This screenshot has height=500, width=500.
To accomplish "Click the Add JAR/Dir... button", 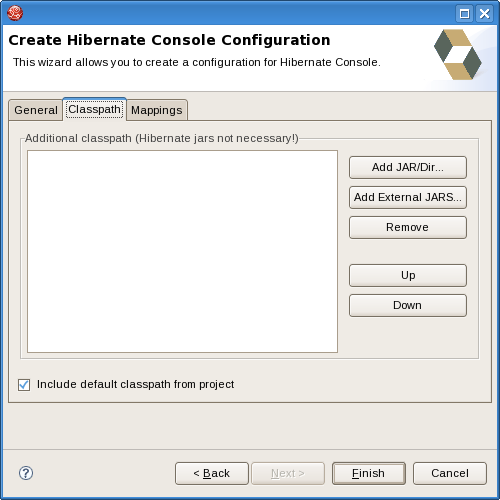I will click(x=408, y=167).
